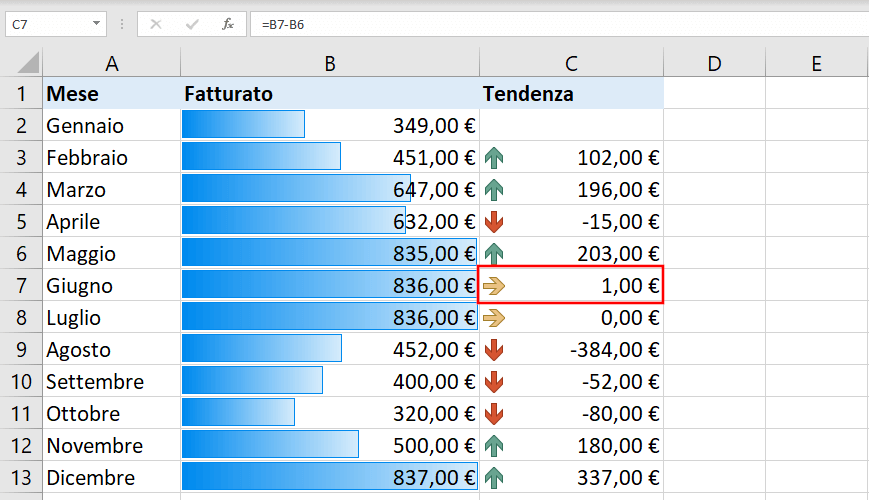Image resolution: width=869 pixels, height=500 pixels.
Task: Select column C header
Action: [x=571, y=63]
